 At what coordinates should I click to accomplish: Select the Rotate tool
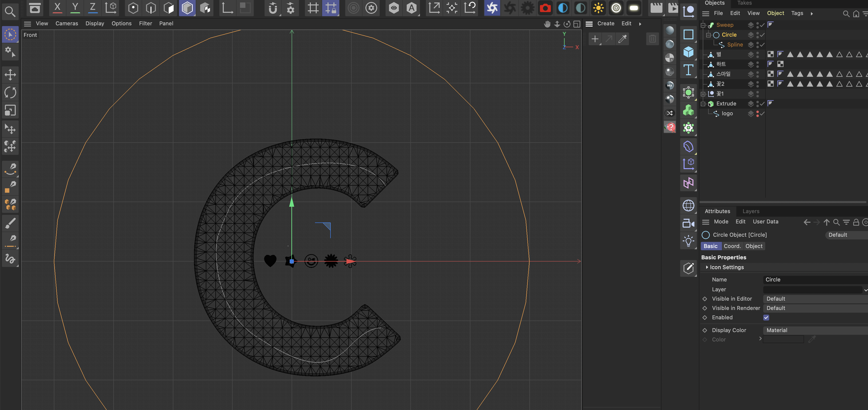[10, 92]
